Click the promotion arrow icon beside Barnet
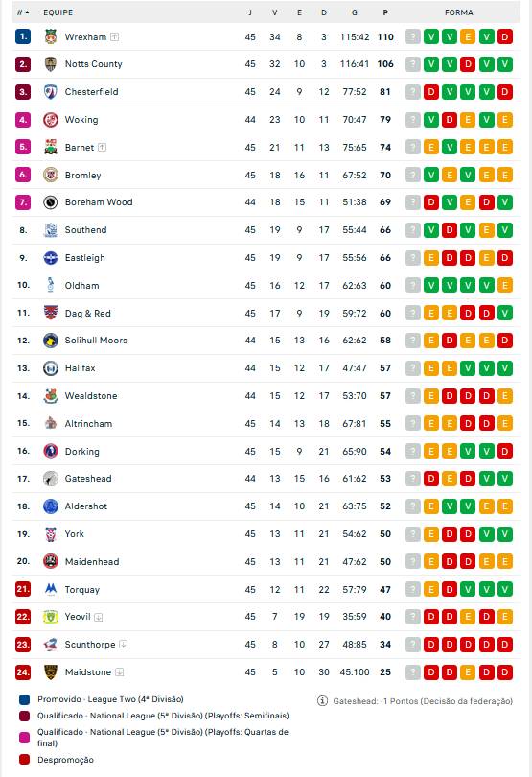Screen dimensions: 532x777 pos(102,147)
